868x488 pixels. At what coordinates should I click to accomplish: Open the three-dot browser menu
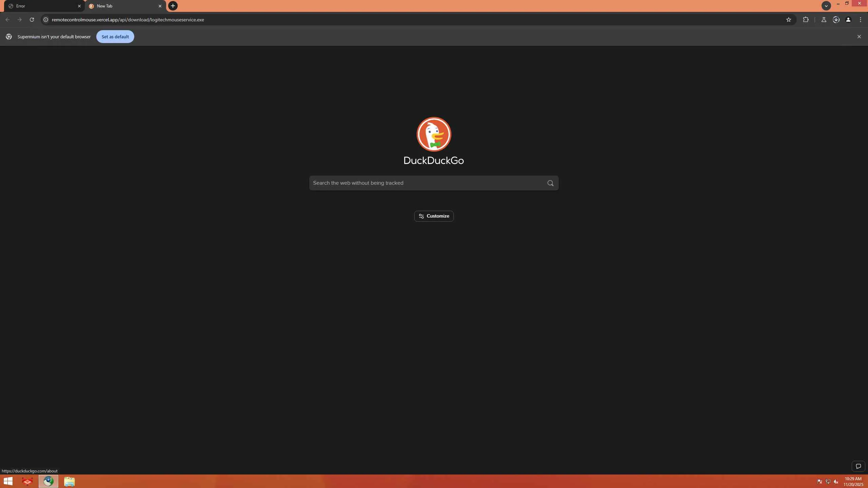click(861, 20)
